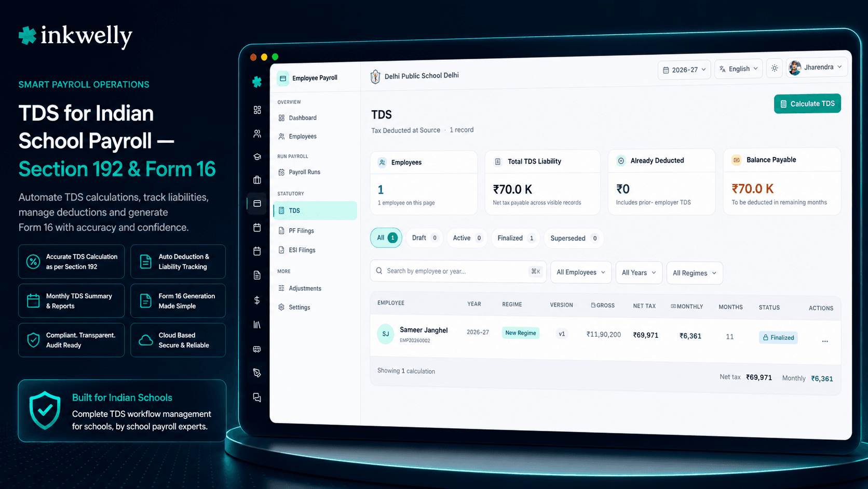Click the Employee Payroll module icon in the header
This screenshot has width=868, height=489.
point(283,78)
